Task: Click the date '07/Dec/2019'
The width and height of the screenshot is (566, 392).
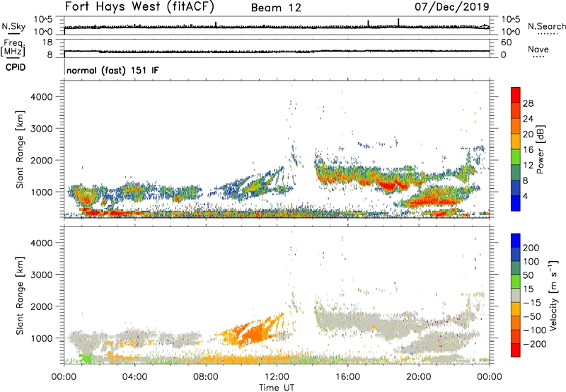Action: (452, 6)
